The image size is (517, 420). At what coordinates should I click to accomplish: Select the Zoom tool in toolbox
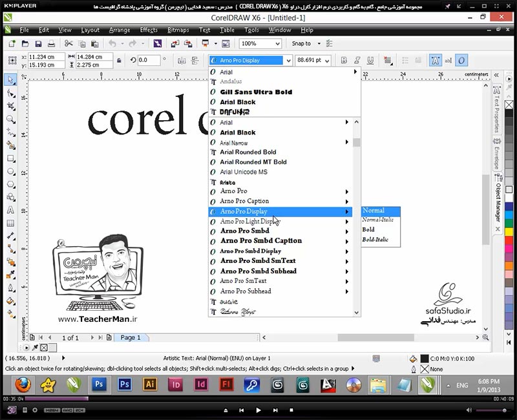(x=10, y=120)
